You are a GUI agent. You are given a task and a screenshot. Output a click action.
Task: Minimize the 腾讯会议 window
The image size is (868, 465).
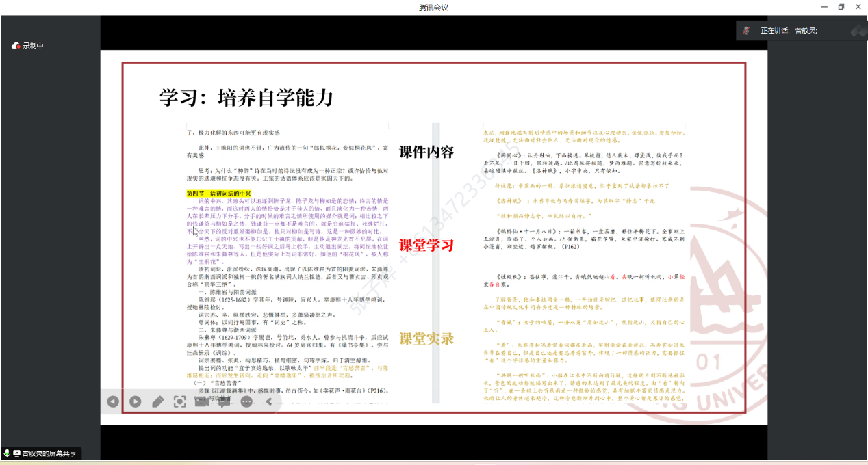click(824, 7)
